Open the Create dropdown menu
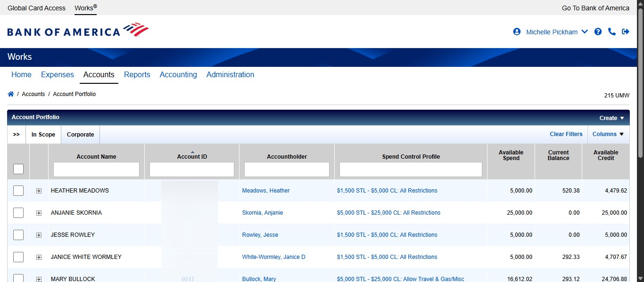The image size is (644, 282). [x=611, y=118]
